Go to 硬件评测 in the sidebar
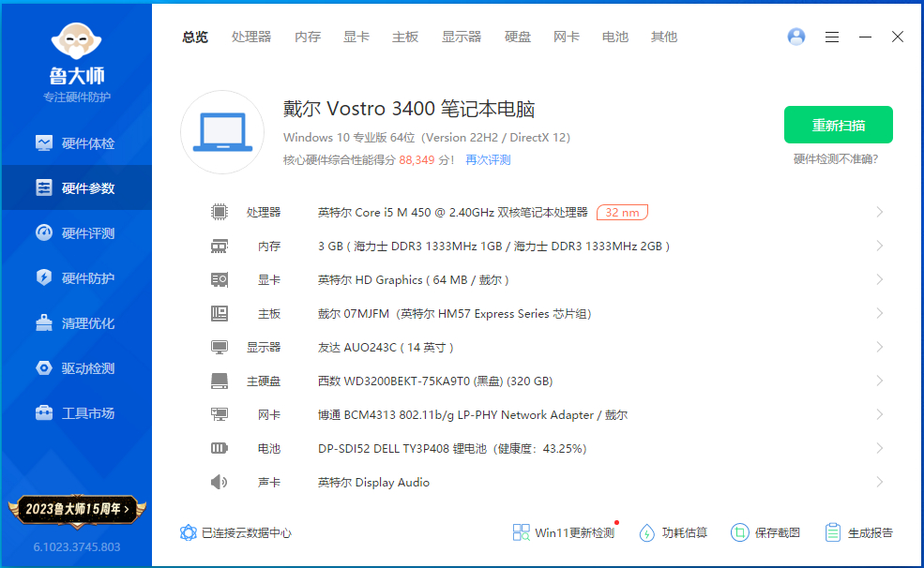Image resolution: width=924 pixels, height=568 pixels. click(x=77, y=233)
